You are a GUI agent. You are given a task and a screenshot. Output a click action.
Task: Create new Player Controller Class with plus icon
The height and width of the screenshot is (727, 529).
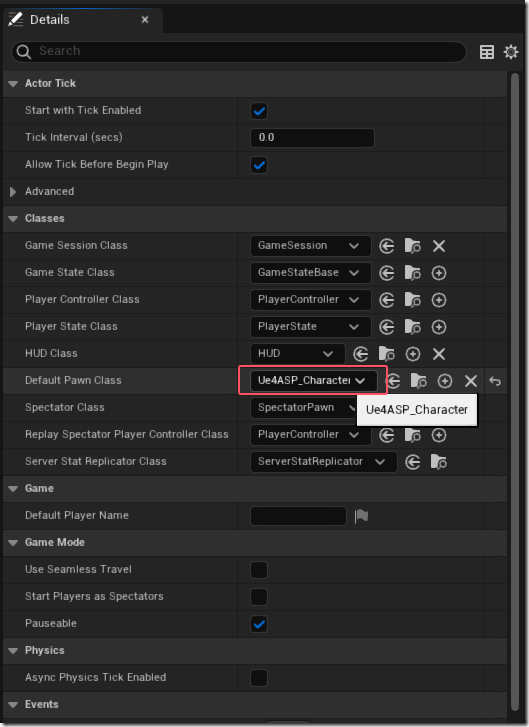point(439,300)
